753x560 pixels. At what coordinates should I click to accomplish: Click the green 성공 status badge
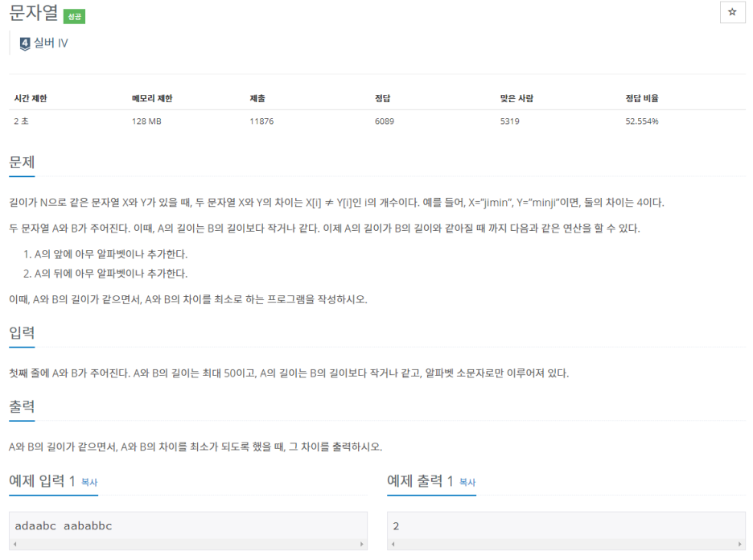coord(74,16)
